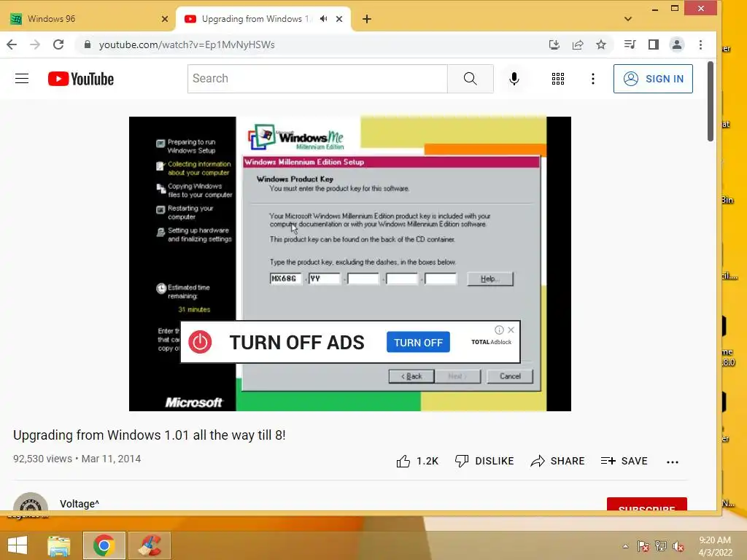Click the muted volume tray icon
Screen dimensions: 747x560
[678, 546]
